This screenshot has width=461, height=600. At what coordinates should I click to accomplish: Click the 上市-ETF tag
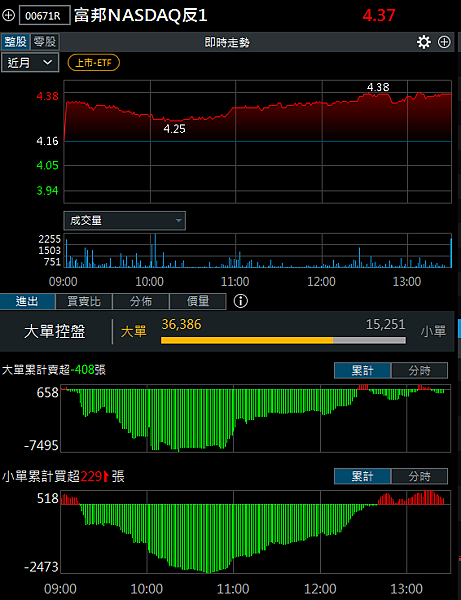click(x=94, y=62)
